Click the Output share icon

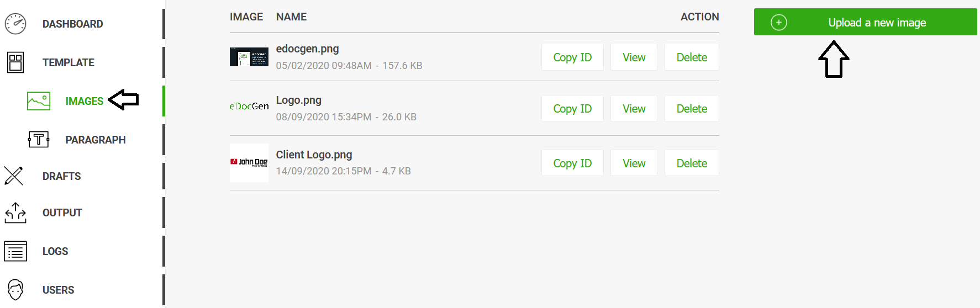click(x=15, y=213)
